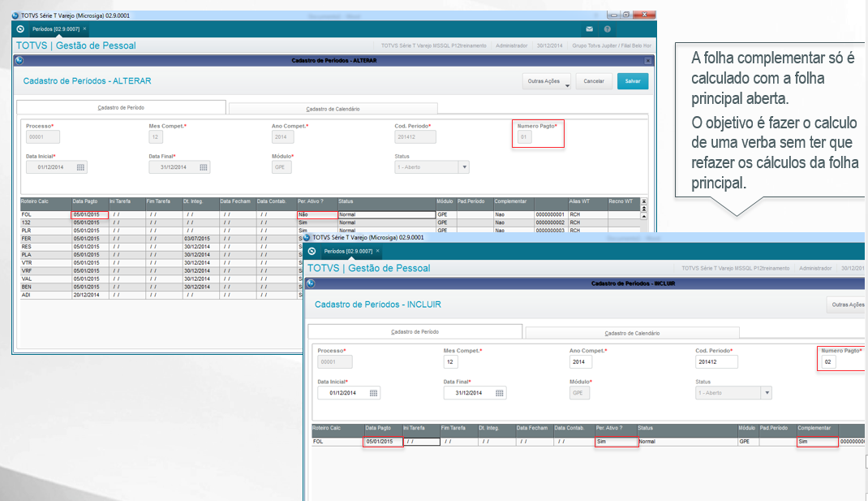Close the Cadastro de Períodos - ALTERAR dialog
The width and height of the screenshot is (868, 501).
[x=647, y=60]
